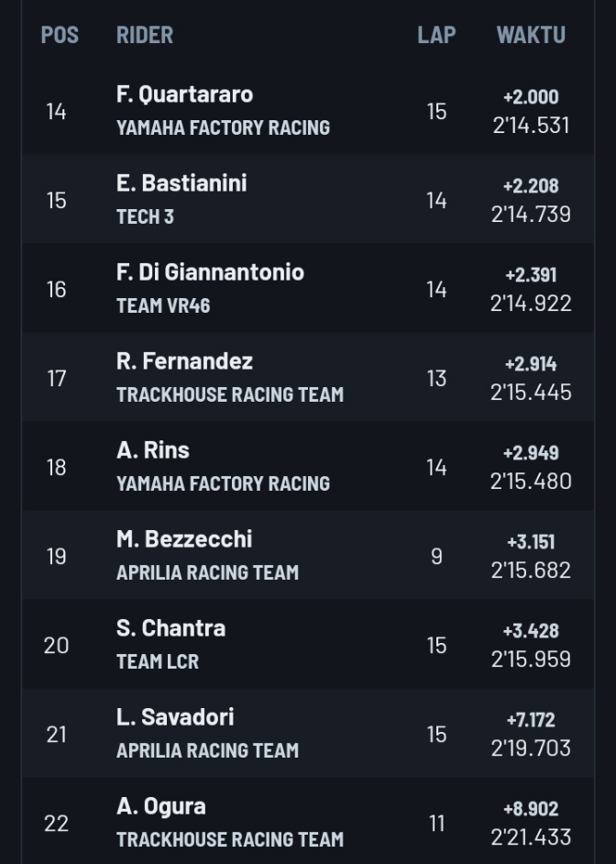Select the LAP column header

pyautogui.click(x=436, y=35)
